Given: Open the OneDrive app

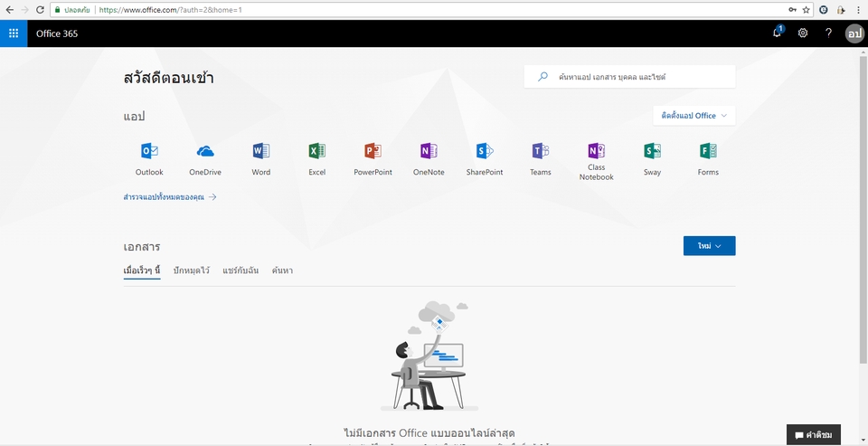Looking at the screenshot, I should tap(205, 159).
